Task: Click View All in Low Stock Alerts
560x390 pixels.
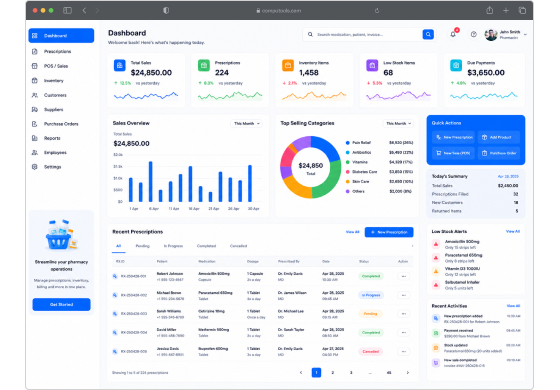Action: click(513, 231)
